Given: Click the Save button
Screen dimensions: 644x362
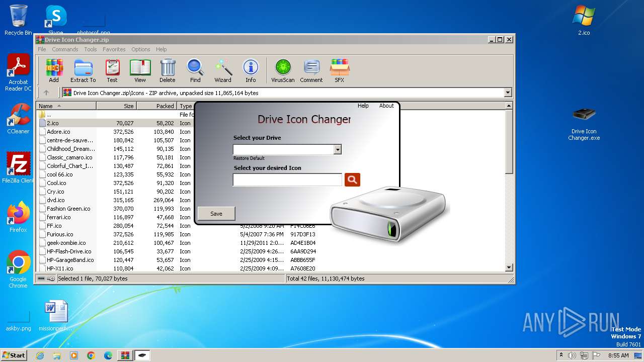Looking at the screenshot, I should 216,213.
